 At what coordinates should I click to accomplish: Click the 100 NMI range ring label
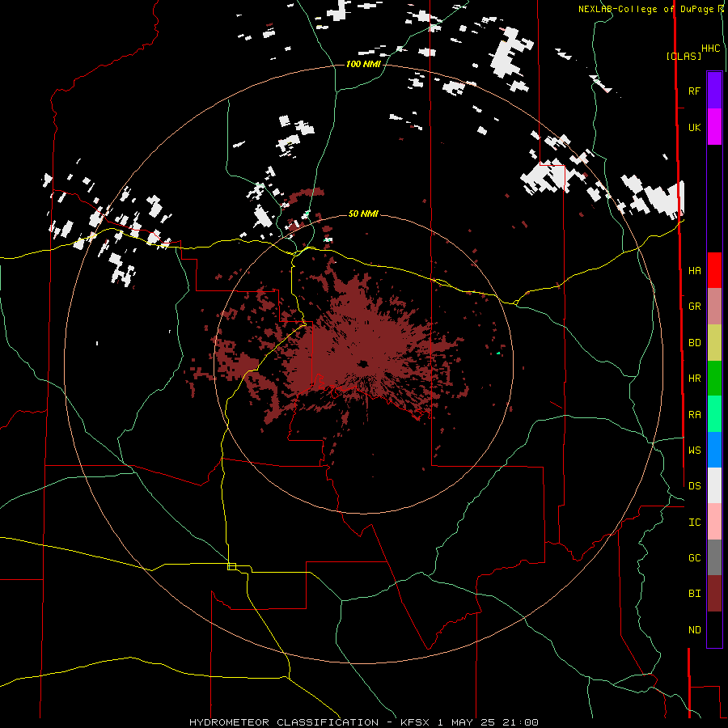coord(363,64)
